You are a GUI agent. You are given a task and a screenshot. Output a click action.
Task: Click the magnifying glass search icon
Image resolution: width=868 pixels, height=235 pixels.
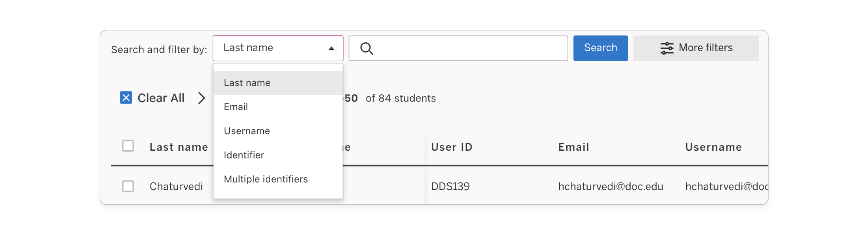(367, 48)
